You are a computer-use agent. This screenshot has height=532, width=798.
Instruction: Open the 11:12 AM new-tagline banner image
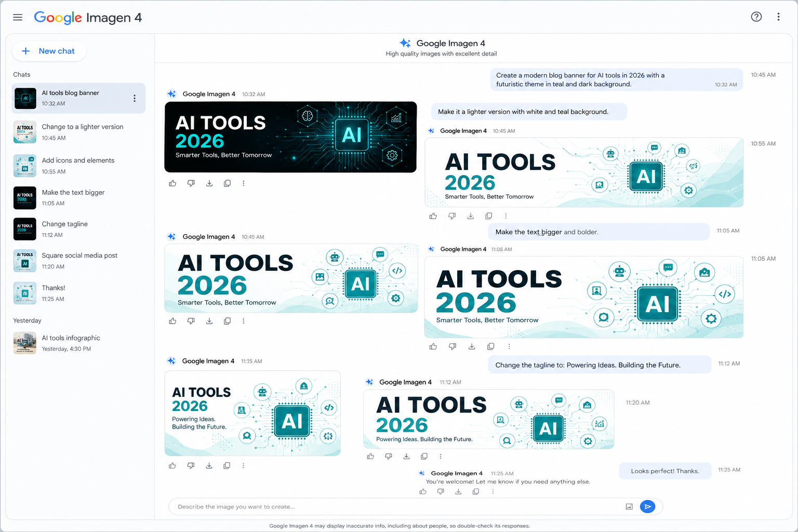pos(489,419)
